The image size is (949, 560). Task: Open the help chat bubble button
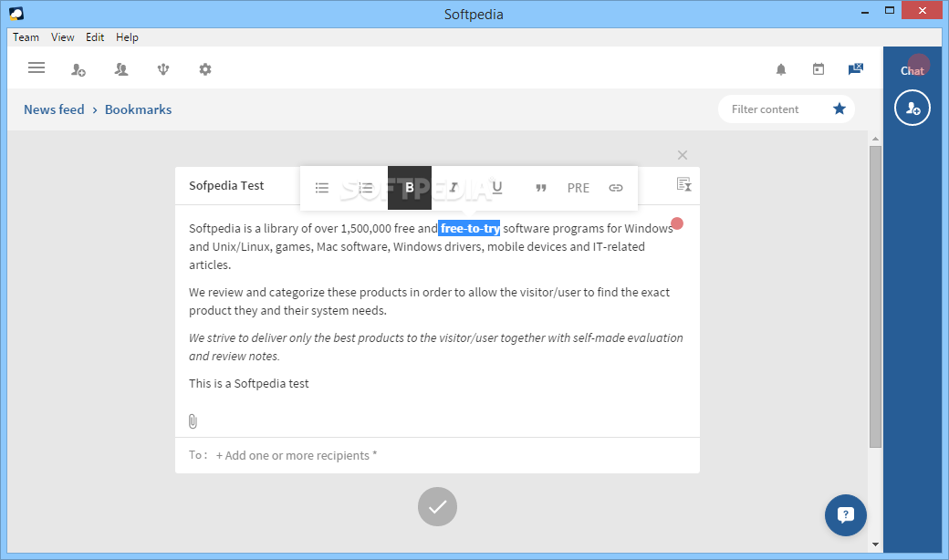tap(846, 515)
